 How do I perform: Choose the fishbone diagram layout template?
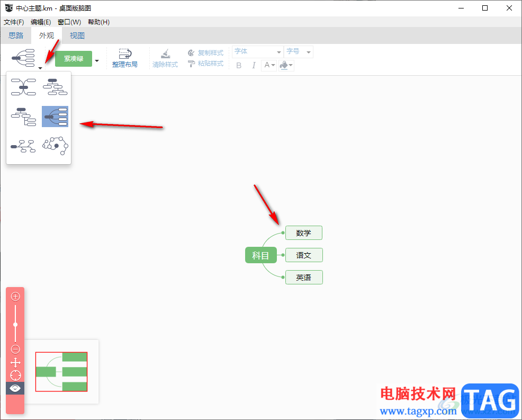point(23,146)
